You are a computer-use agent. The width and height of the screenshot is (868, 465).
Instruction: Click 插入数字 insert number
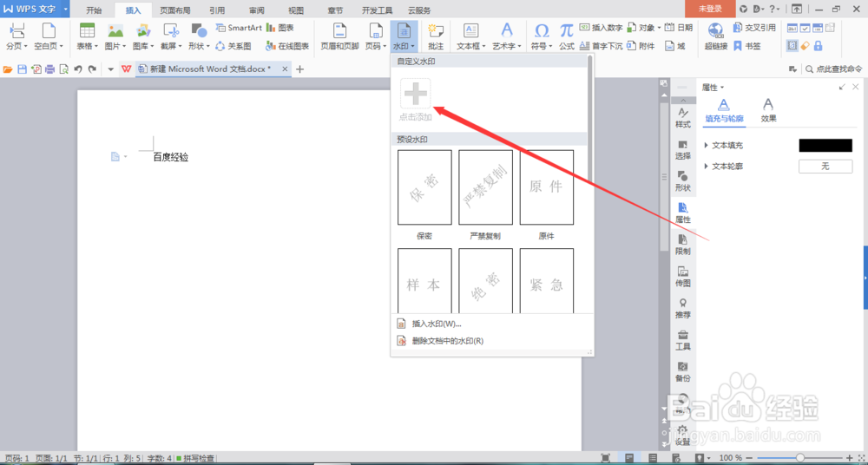coord(602,28)
